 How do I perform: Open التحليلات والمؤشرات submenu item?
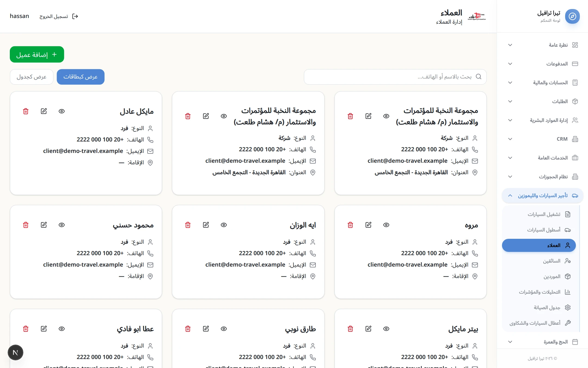coord(540,292)
